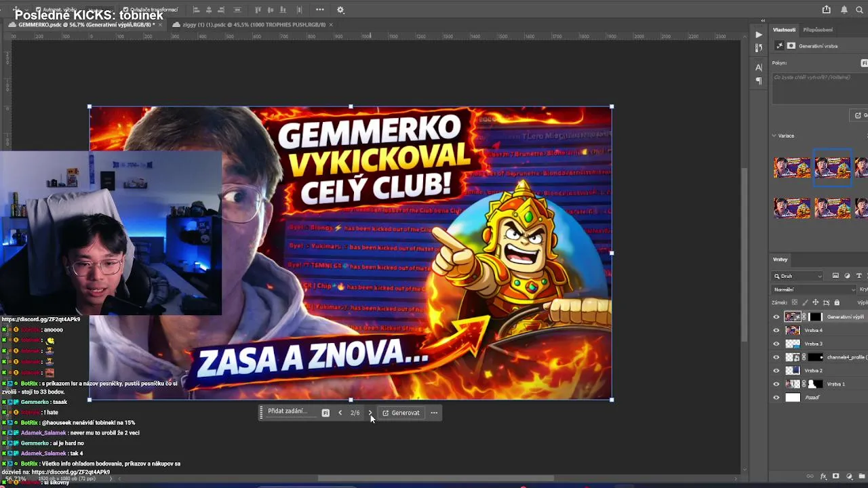Click the generative layer mask icon in Vlastnosti
Viewport: 868px width, 488px height.
tap(791, 45)
